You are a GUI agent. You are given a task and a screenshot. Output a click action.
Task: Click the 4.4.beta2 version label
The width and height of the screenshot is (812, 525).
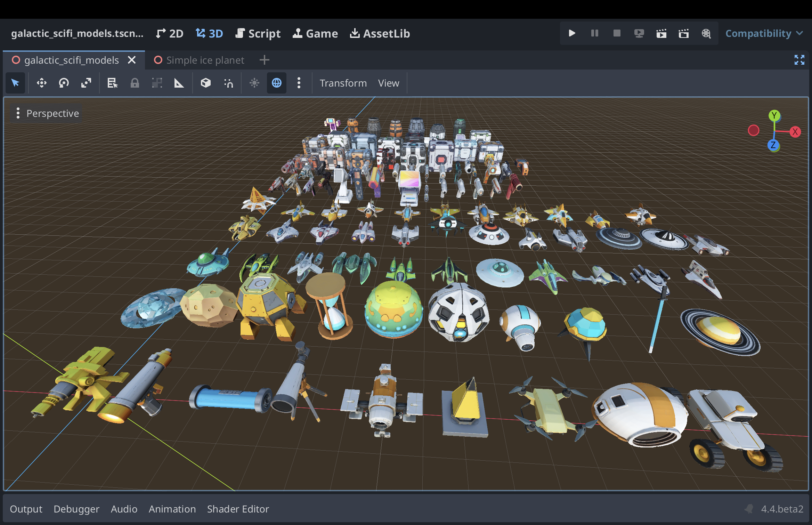(782, 509)
